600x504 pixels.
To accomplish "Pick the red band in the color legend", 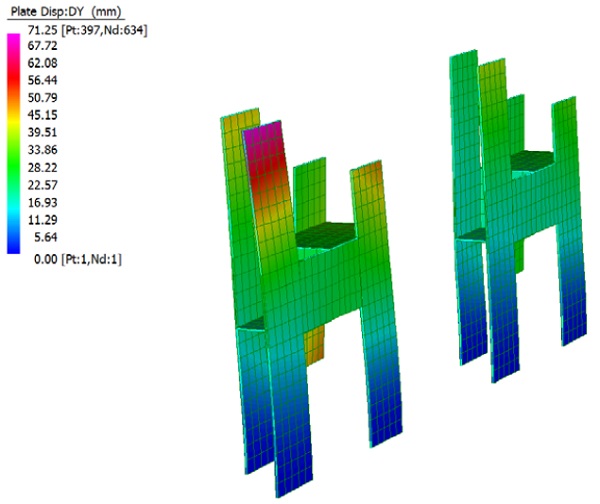I will click(12, 85).
